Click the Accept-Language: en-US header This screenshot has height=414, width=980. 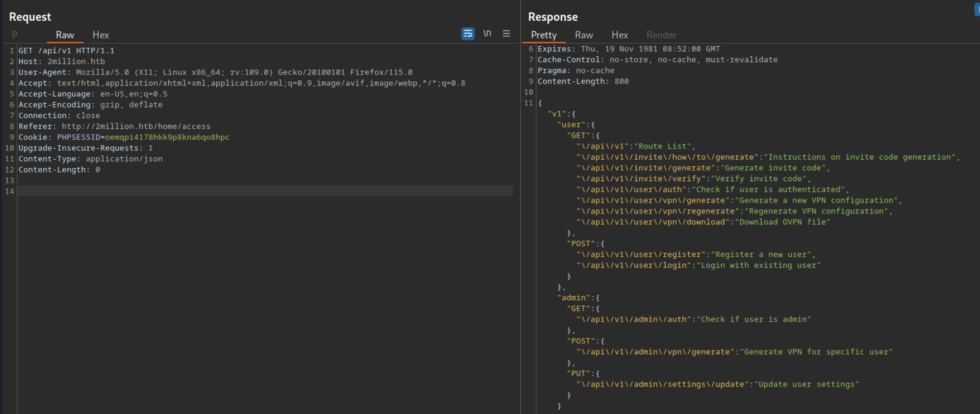93,94
